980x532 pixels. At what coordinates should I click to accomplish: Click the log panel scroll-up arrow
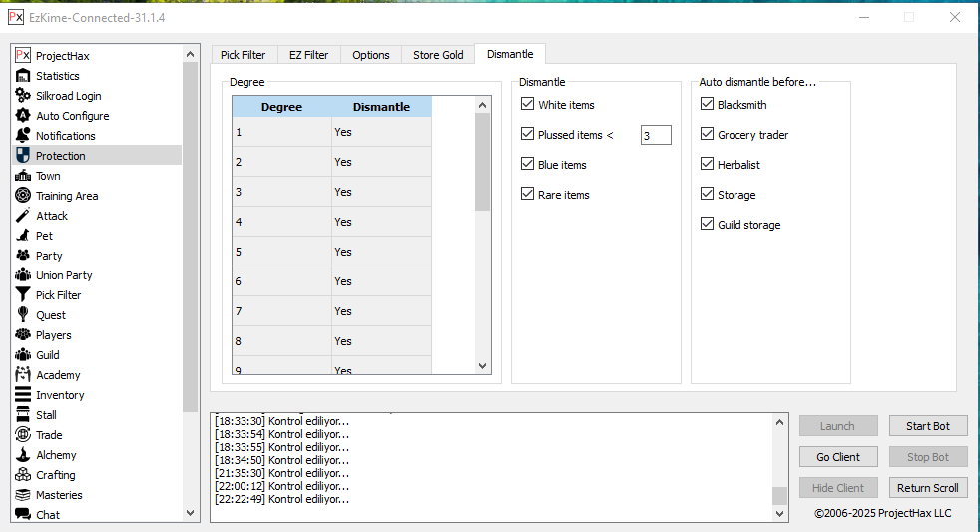click(779, 422)
